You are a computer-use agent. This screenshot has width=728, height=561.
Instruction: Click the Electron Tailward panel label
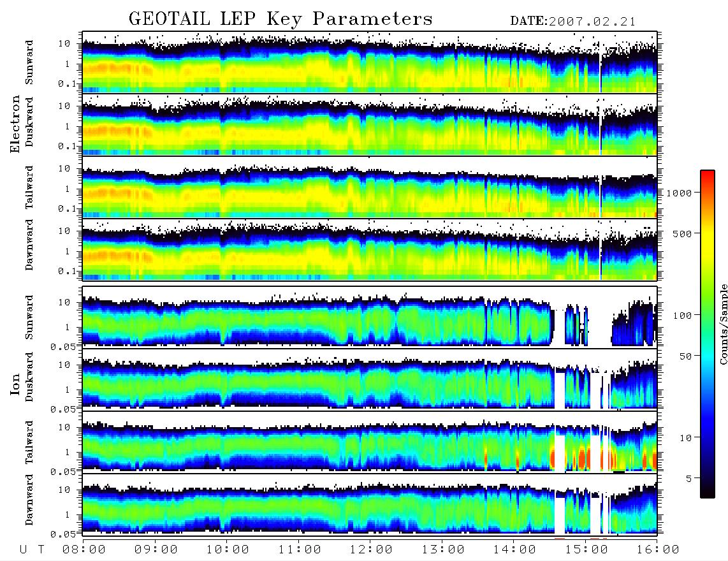coord(29,187)
